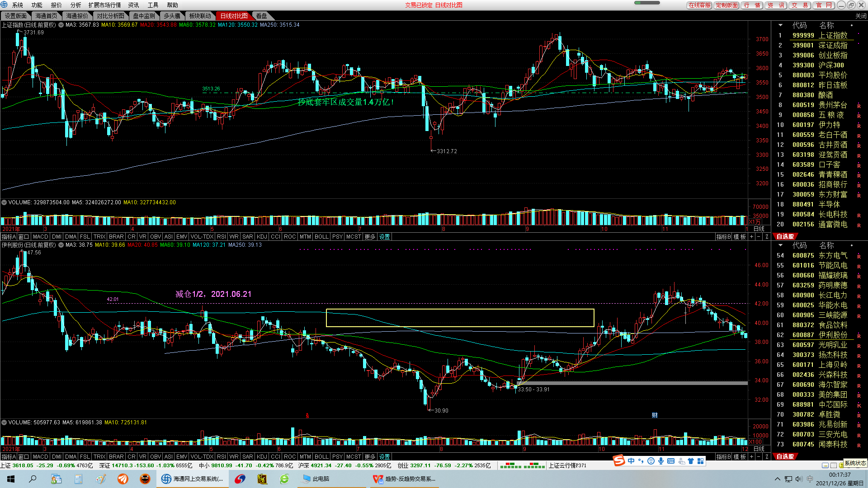
Task: Open the 分析 menu
Action: 75,5
